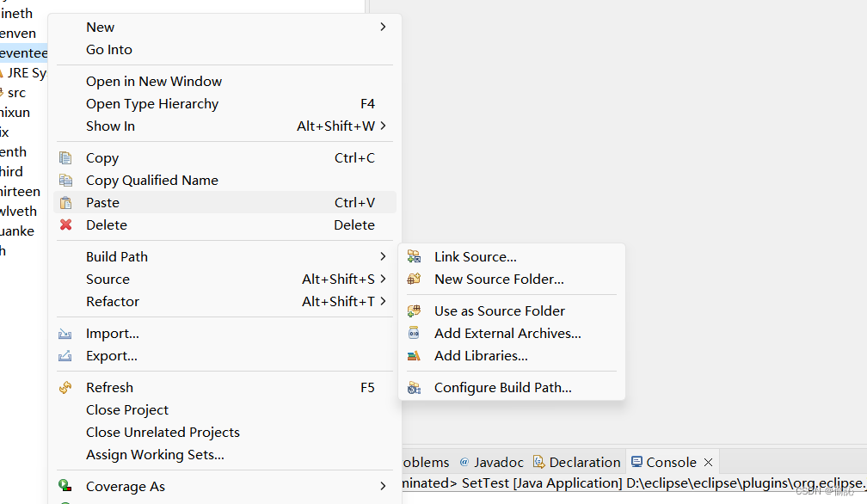This screenshot has height=504, width=867.
Task: Select the src folder in tree
Action: click(16, 93)
